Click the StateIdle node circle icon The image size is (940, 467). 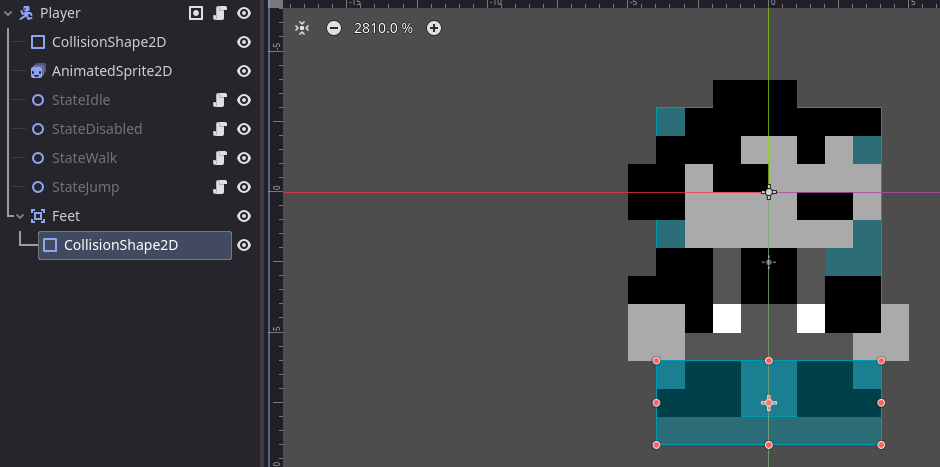tap(38, 100)
